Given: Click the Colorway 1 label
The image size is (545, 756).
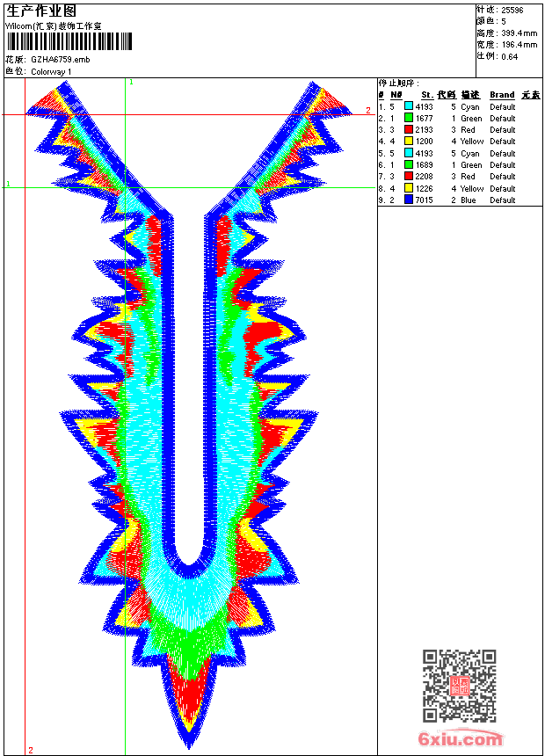Looking at the screenshot, I should coord(52,72).
